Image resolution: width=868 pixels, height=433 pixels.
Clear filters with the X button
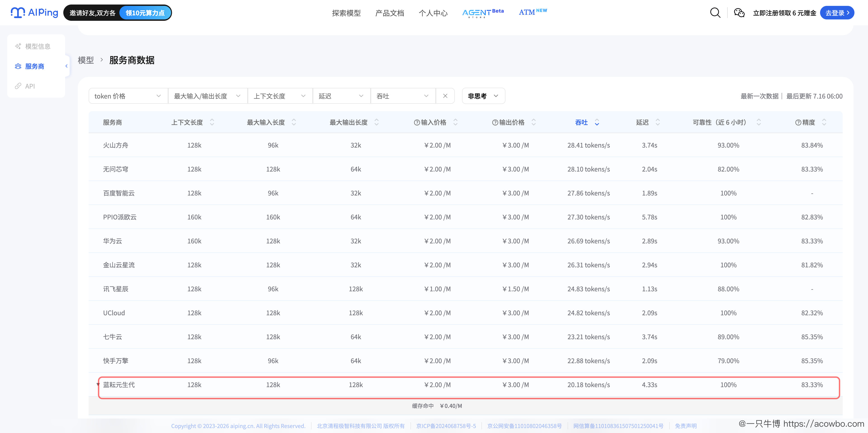tap(445, 96)
